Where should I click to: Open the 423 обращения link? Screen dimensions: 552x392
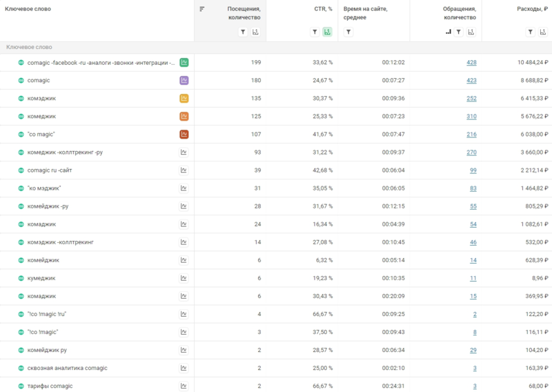coord(471,80)
